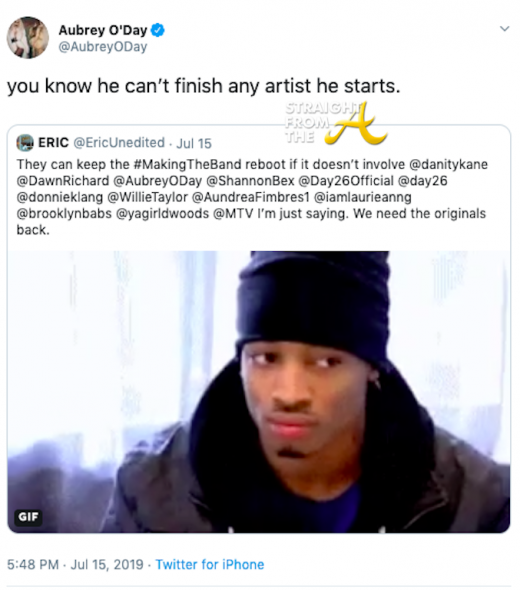Click the blue verified badge
The width and height of the screenshot is (520, 590).
[158, 30]
